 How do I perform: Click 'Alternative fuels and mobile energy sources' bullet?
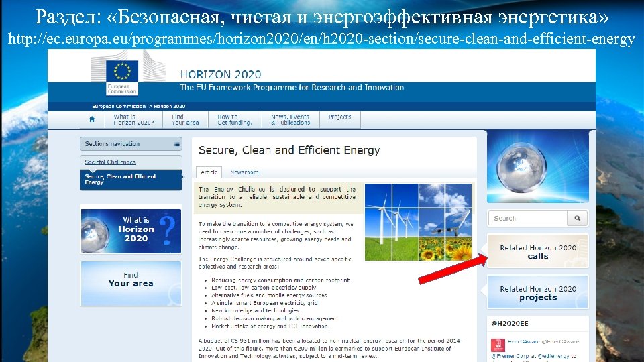[x=269, y=295]
